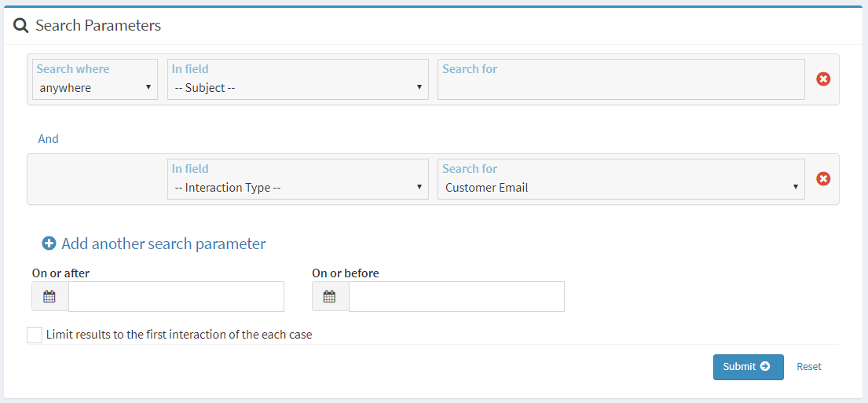Click the Search Parameters panel heading
Image resolution: width=868 pixels, height=403 pixels.
click(x=98, y=25)
